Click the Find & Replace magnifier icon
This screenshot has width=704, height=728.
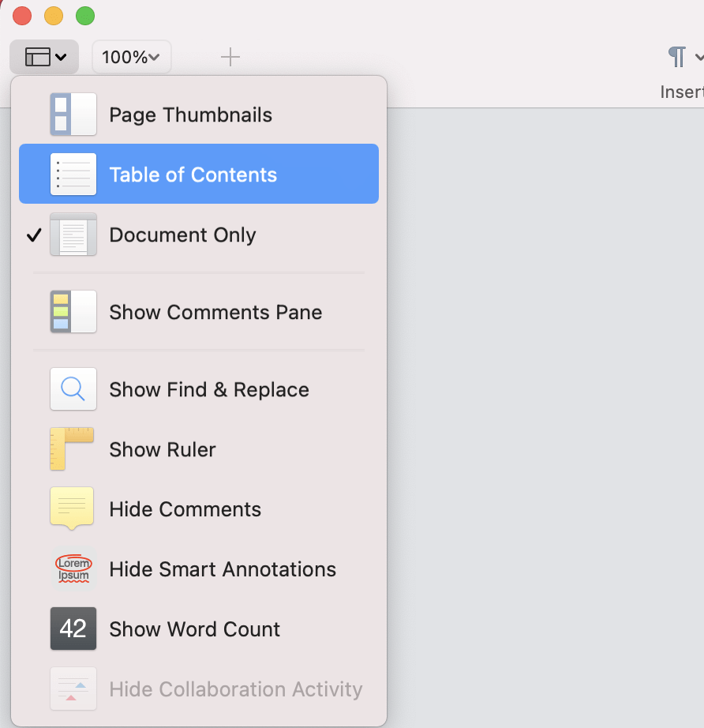73,388
